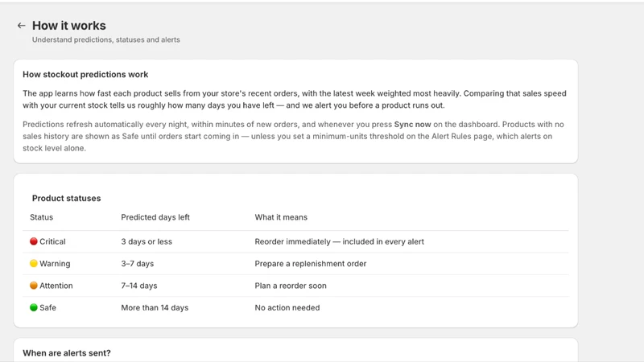Click the '3–7 days' cell
644x362 pixels.
point(137,264)
